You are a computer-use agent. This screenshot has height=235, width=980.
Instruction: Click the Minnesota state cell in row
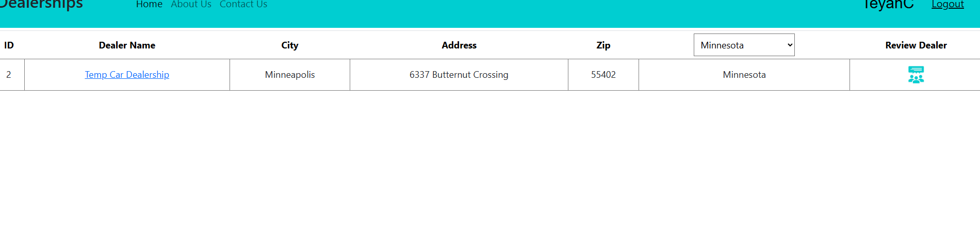pyautogui.click(x=744, y=75)
